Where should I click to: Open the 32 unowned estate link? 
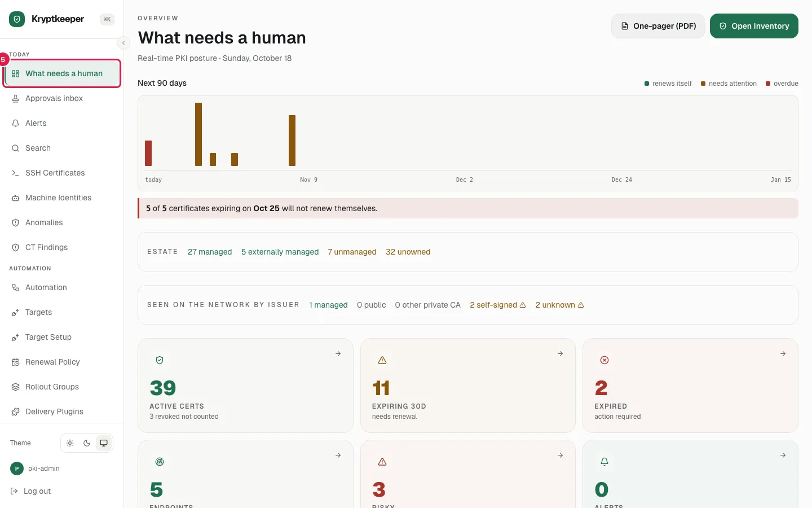[408, 252]
